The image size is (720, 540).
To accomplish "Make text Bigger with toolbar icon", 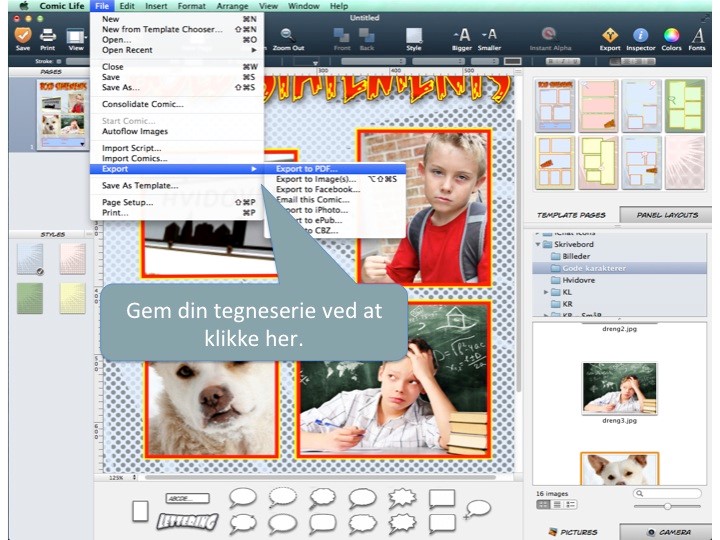I will [x=462, y=35].
